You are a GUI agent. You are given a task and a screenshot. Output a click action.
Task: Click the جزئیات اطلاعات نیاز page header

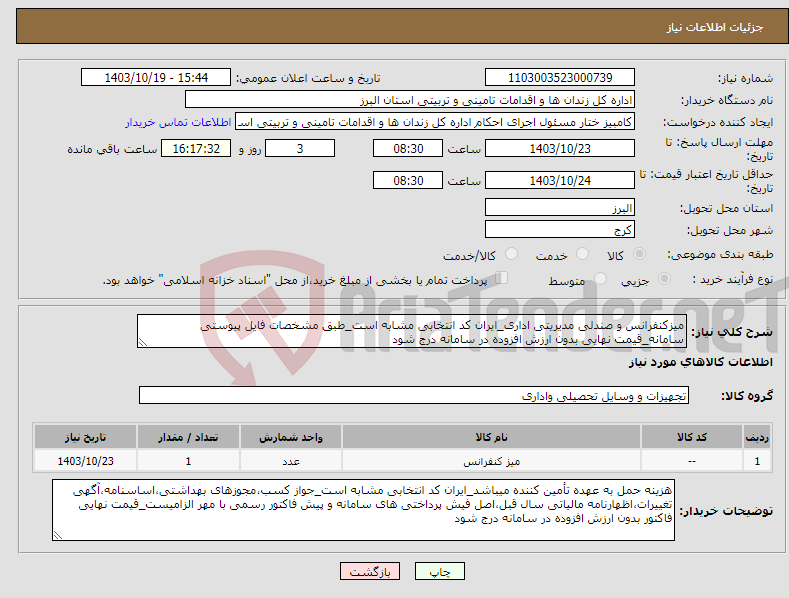715,27
